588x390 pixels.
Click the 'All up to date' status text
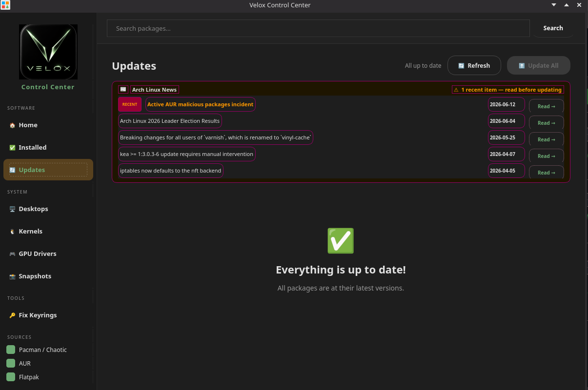coord(423,66)
